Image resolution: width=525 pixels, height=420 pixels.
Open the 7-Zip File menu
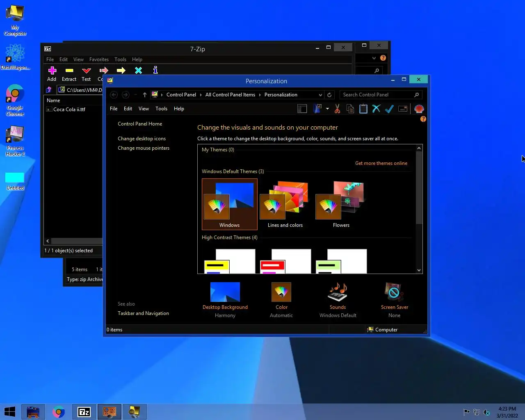click(50, 59)
